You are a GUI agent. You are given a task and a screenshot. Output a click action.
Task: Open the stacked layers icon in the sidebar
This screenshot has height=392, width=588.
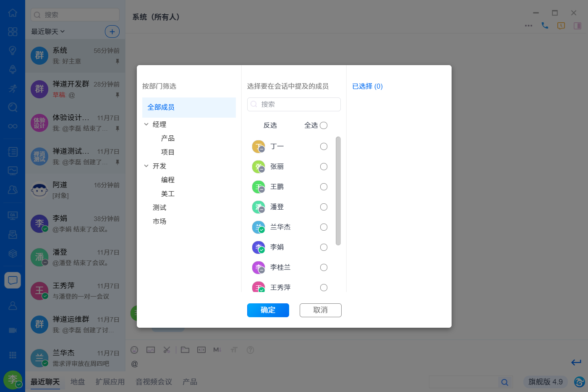[13, 253]
